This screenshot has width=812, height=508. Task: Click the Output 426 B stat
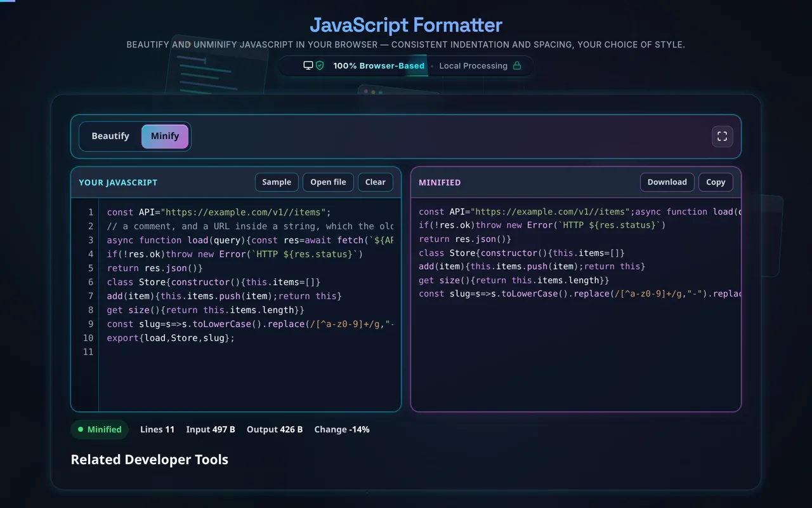(275, 429)
